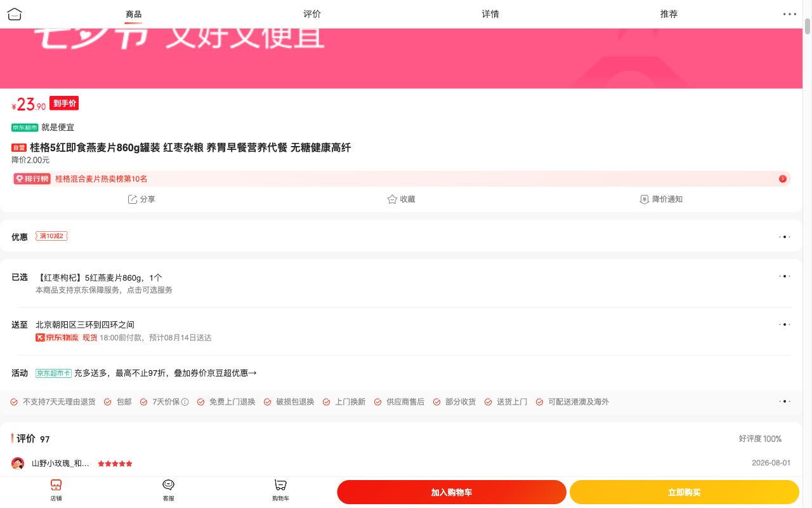The width and height of the screenshot is (812, 508).
Task: Click the check icon beside 不支持7天无理由退货
Action: [x=14, y=402]
